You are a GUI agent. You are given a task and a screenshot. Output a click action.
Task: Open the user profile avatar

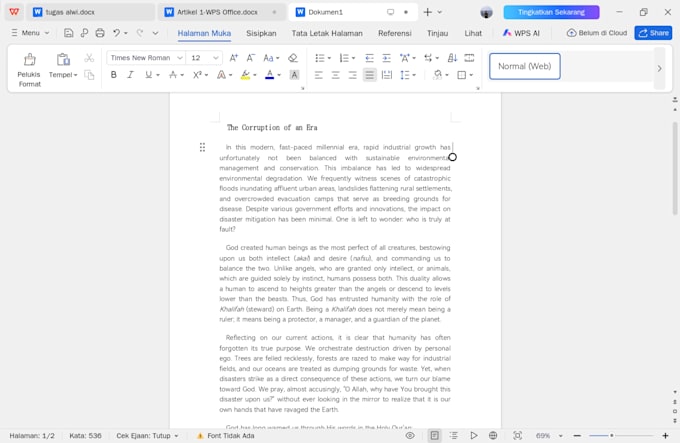[487, 12]
